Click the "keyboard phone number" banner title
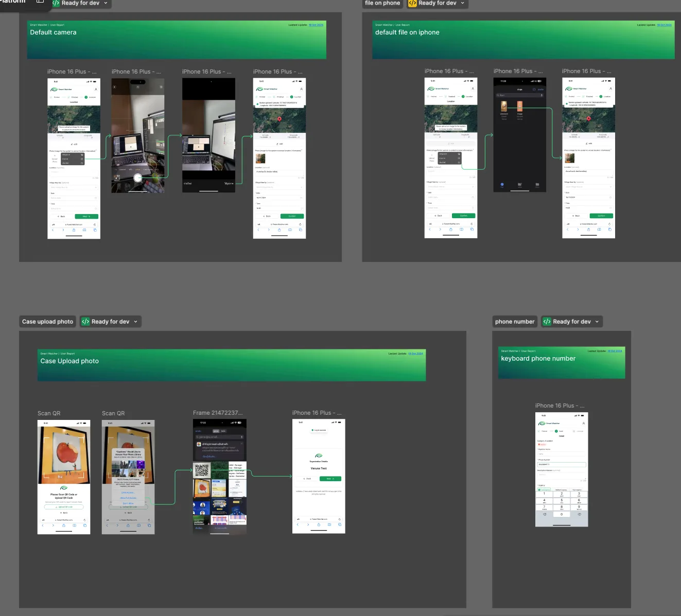 pyautogui.click(x=538, y=359)
